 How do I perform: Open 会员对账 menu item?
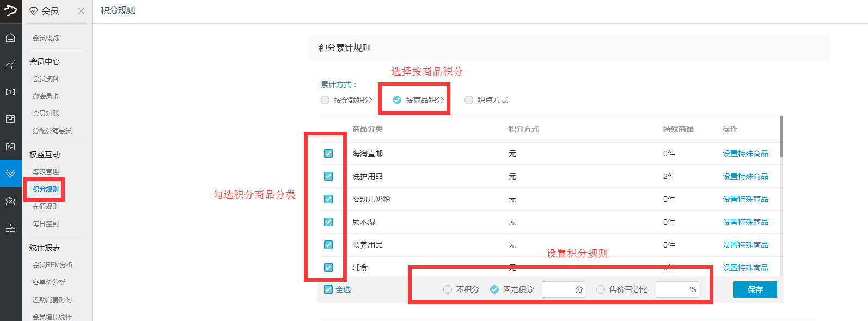pos(46,114)
